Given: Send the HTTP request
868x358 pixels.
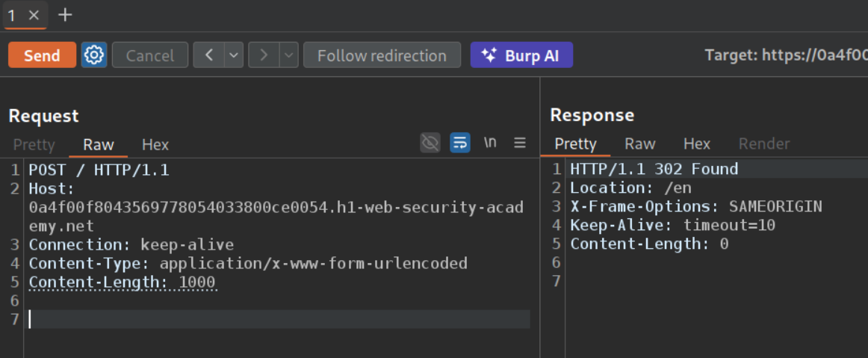Looking at the screenshot, I should [42, 55].
